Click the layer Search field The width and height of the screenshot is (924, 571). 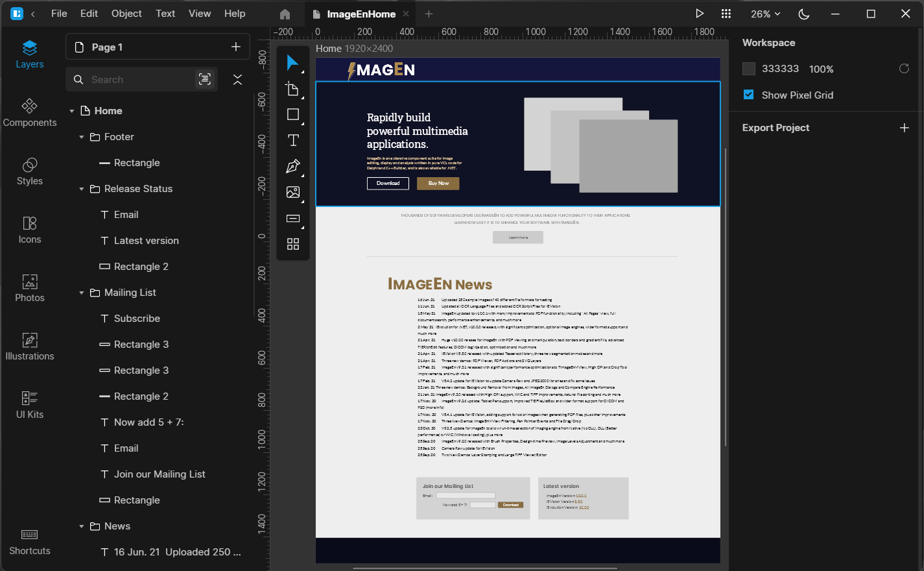pos(141,79)
